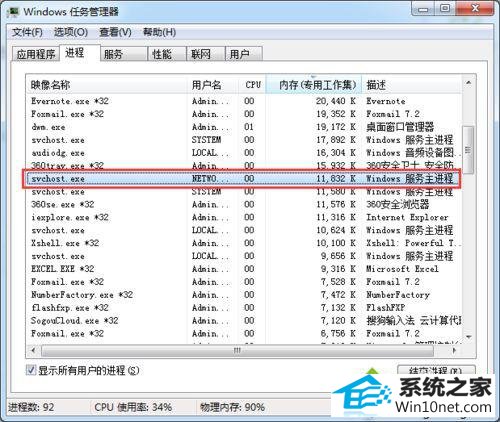This screenshot has height=422, width=500.
Task: Click the vertical scrollbar up arrow
Action: point(469,82)
